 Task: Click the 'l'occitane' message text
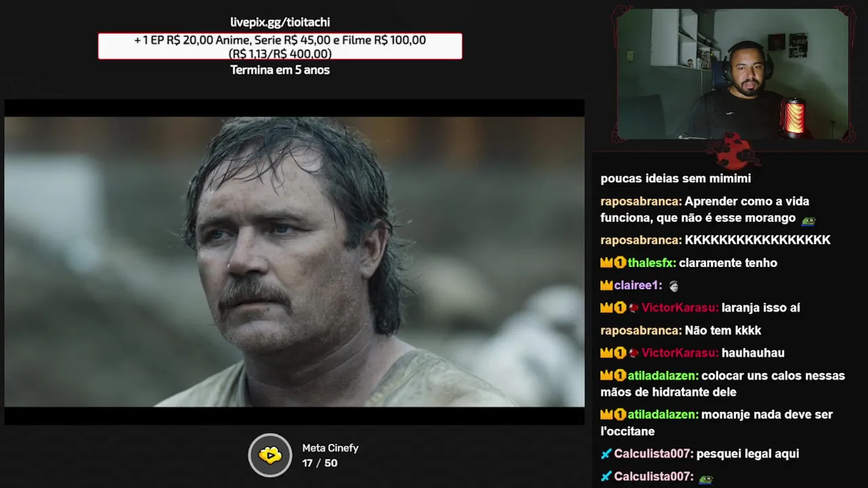pyautogui.click(x=627, y=431)
